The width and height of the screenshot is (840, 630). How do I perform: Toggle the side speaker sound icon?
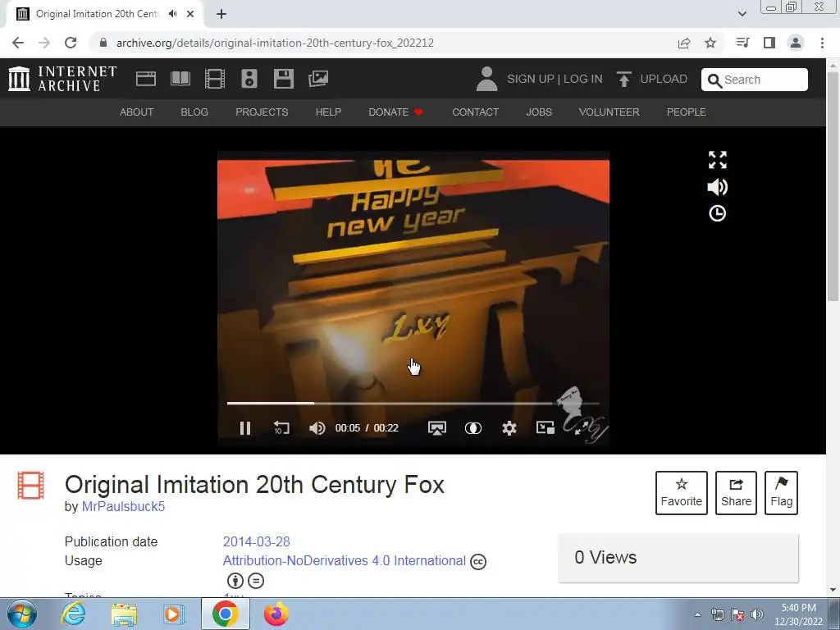click(x=717, y=187)
